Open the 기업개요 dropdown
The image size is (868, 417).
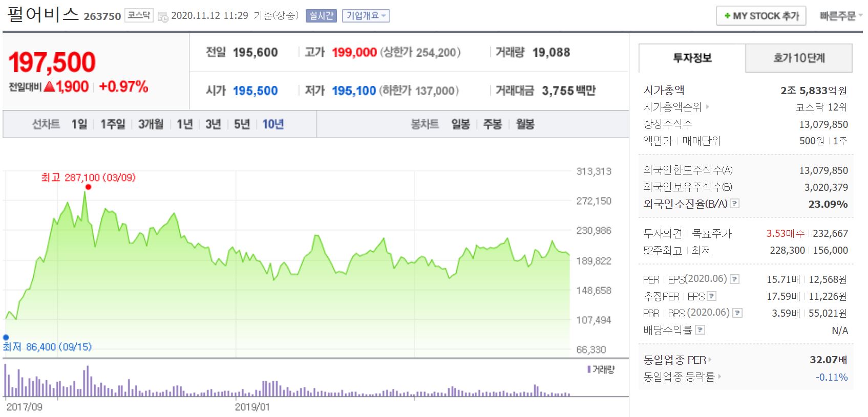pyautogui.click(x=366, y=16)
